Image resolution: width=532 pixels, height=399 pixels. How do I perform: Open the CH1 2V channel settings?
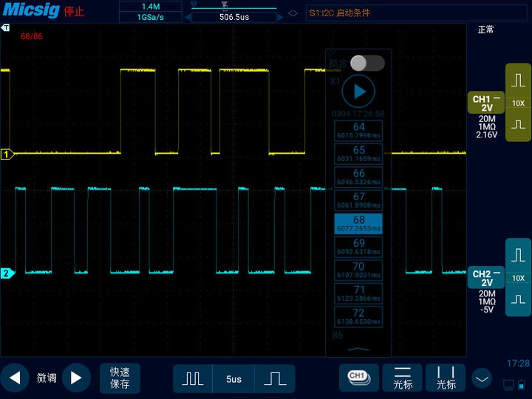pyautogui.click(x=487, y=103)
